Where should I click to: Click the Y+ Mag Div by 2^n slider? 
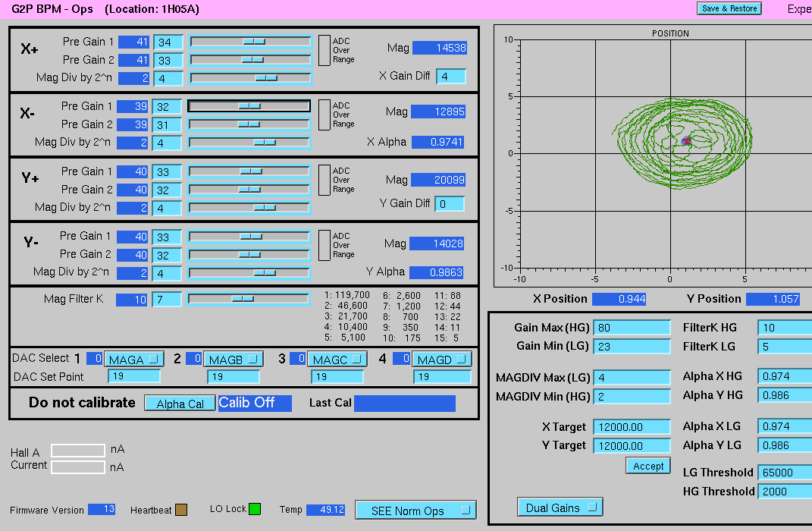[249, 208]
